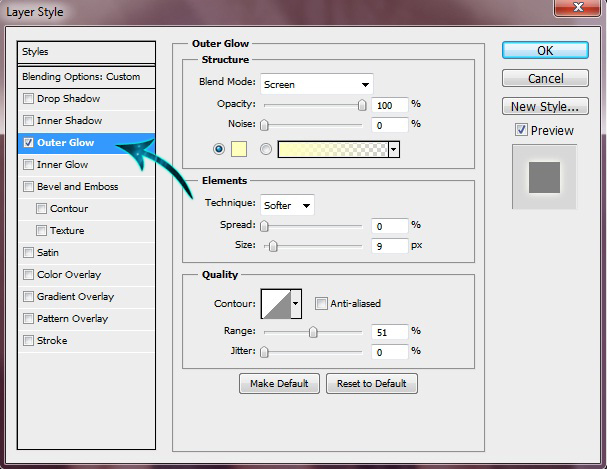Click the pale yellow glow color swatch
The image size is (607, 469).
point(239,149)
